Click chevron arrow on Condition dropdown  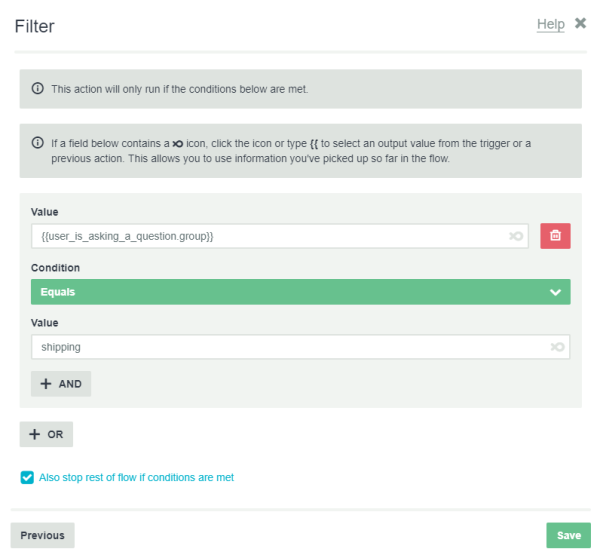point(555,292)
